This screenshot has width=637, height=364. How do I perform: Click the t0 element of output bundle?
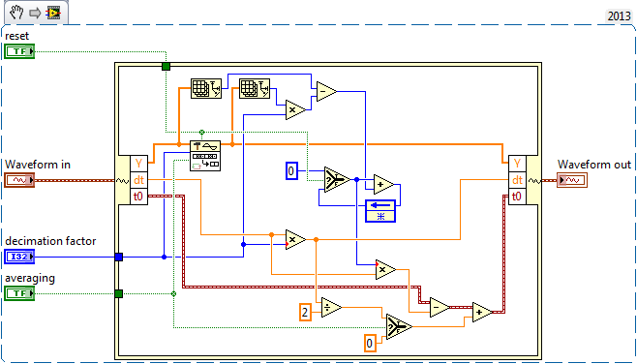(x=517, y=197)
